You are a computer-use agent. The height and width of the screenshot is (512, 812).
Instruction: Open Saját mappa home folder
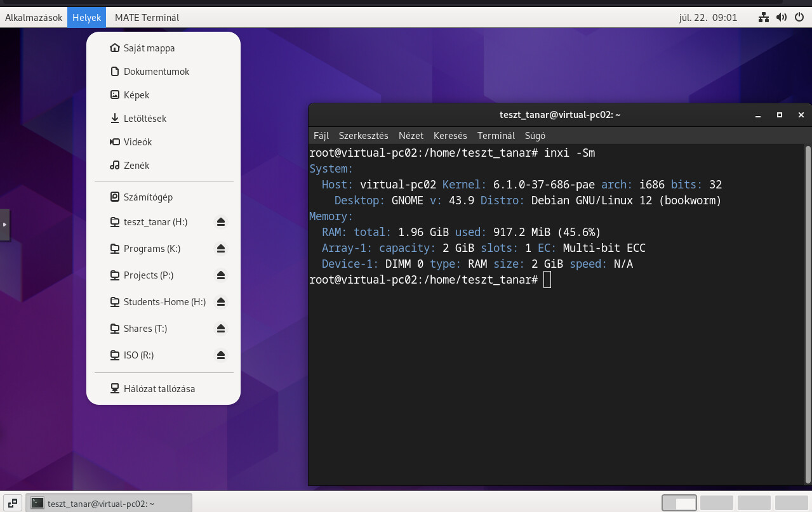click(149, 48)
